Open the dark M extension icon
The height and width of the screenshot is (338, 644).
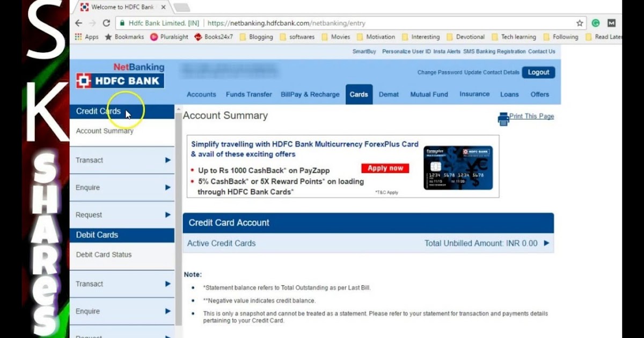pyautogui.click(x=611, y=23)
